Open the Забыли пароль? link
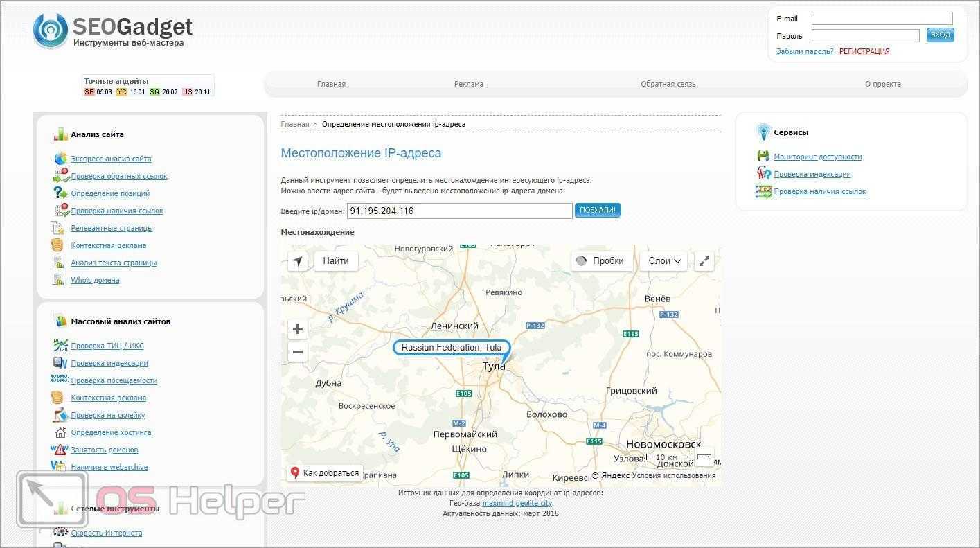Image resolution: width=980 pixels, height=548 pixels. (805, 51)
